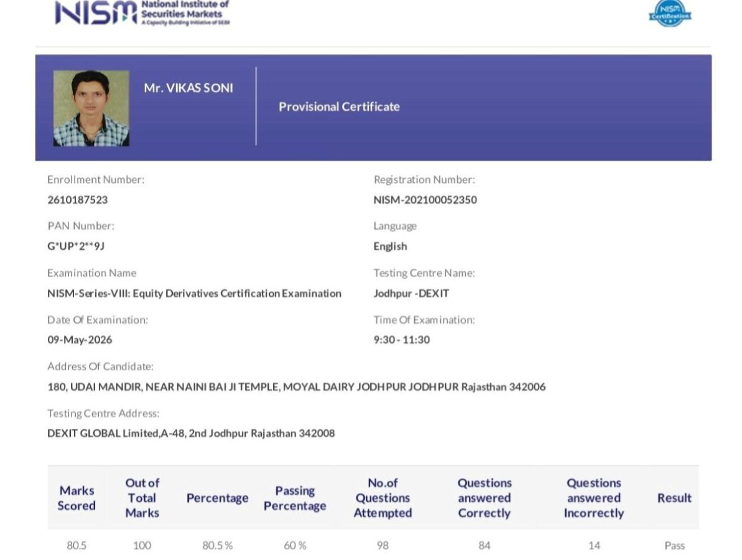Click the Out of Total Marks header

point(142,498)
